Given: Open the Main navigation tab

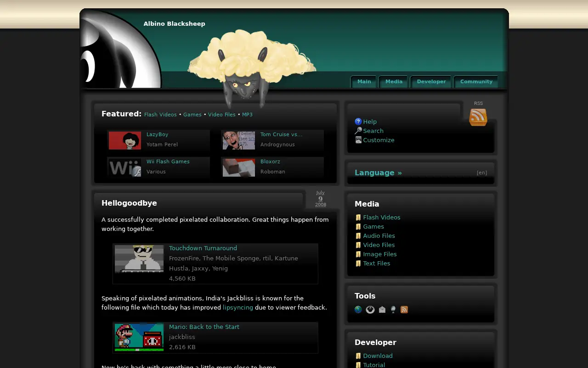Looking at the screenshot, I should point(364,81).
